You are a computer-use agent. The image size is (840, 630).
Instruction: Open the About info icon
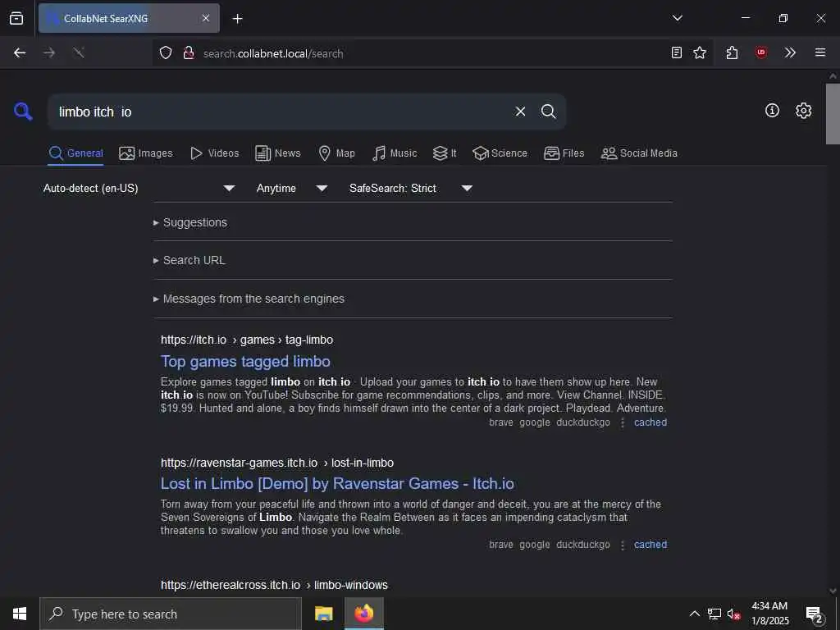point(771,111)
